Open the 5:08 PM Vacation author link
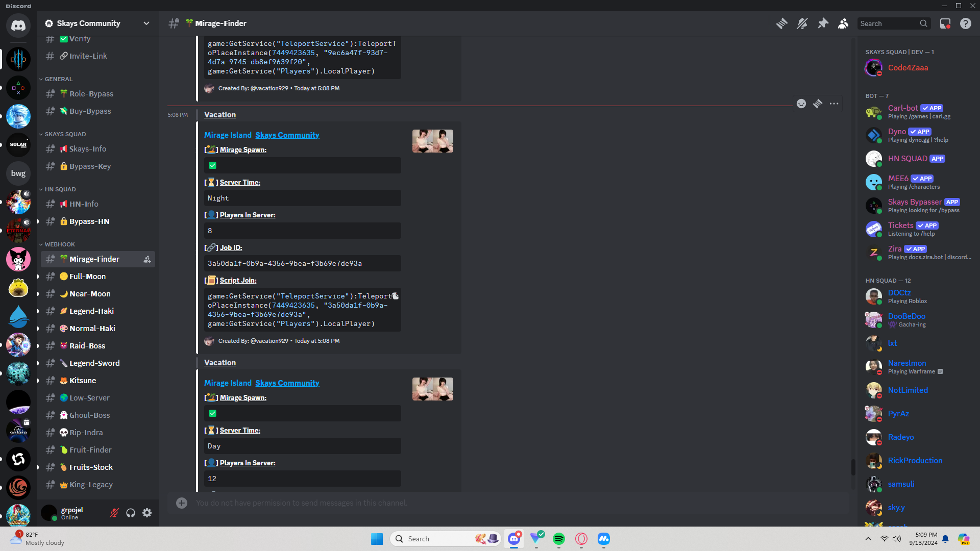Screen dimensions: 980x551 (x=220, y=115)
